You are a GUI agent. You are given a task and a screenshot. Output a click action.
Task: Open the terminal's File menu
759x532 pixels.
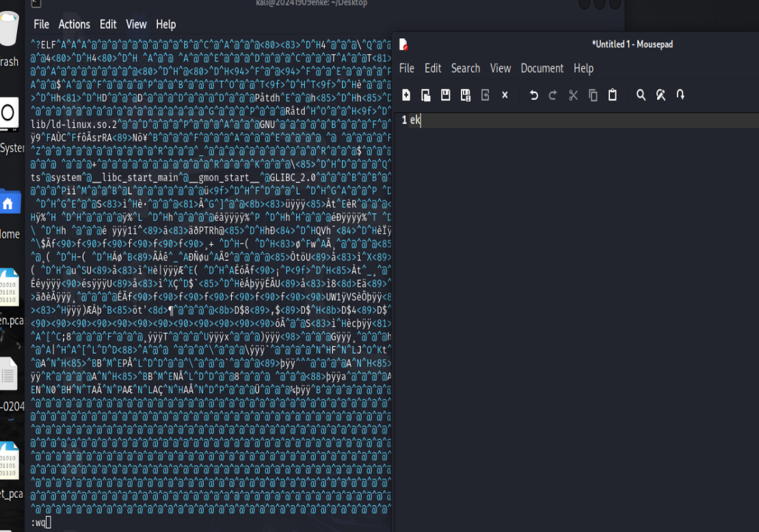[41, 24]
